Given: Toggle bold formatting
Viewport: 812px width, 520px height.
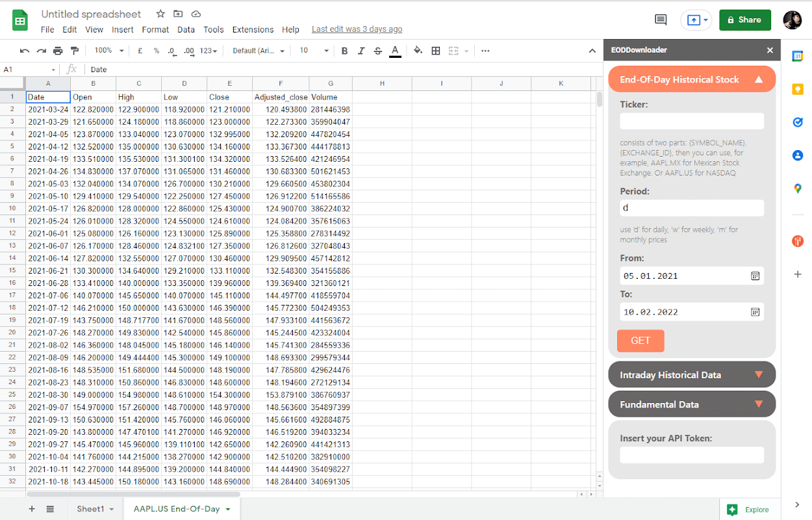Looking at the screenshot, I should [x=344, y=51].
